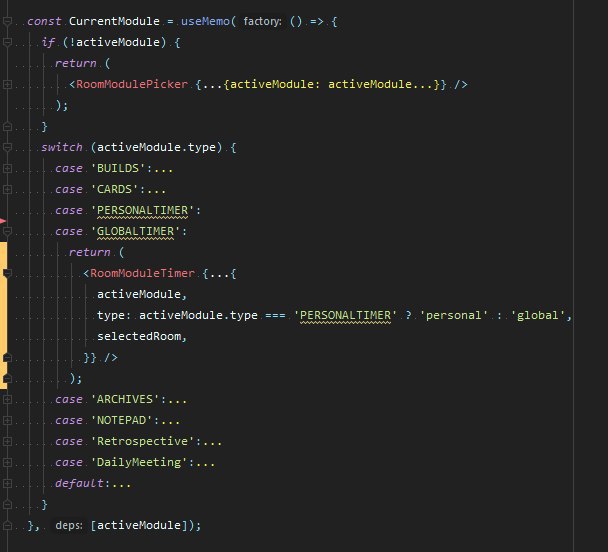Click the 'GLOBALTIMER' string in case statement
Screen dimensions: 608x552
(135, 231)
